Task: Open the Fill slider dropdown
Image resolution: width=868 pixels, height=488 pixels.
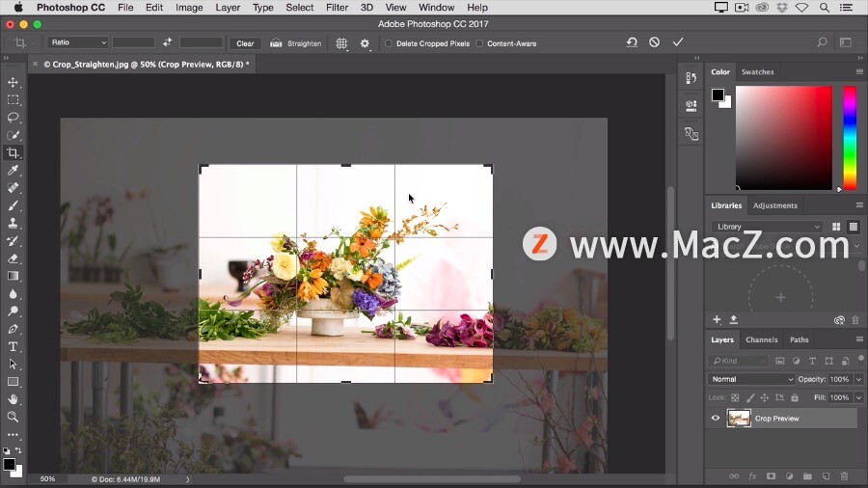Action: pyautogui.click(x=858, y=397)
